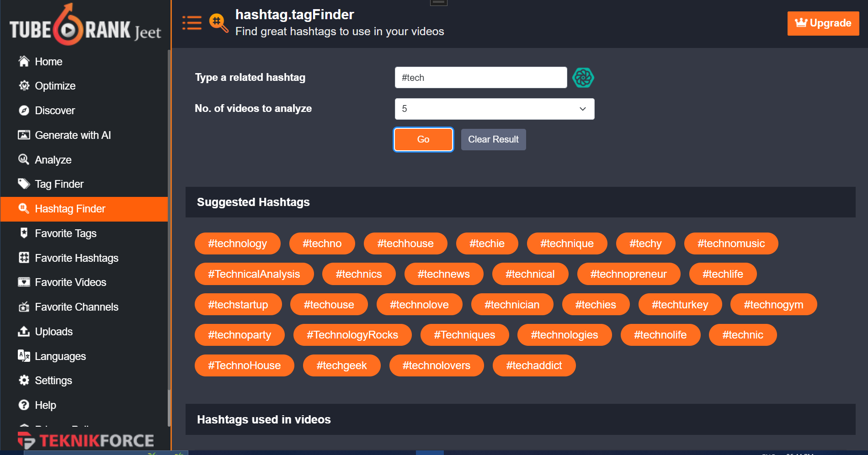Click the Settings cog icon
Viewport: 868px width, 455px height.
pos(24,380)
